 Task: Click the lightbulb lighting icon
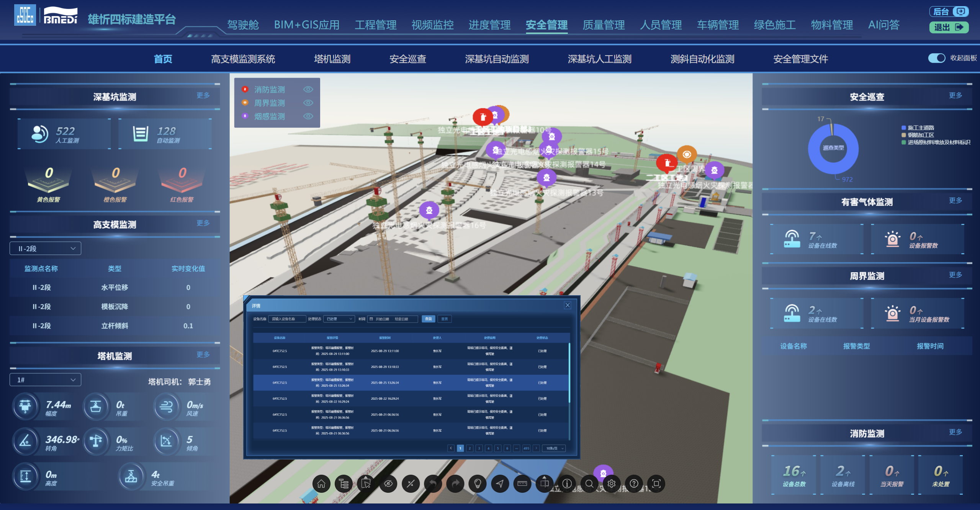point(477,484)
